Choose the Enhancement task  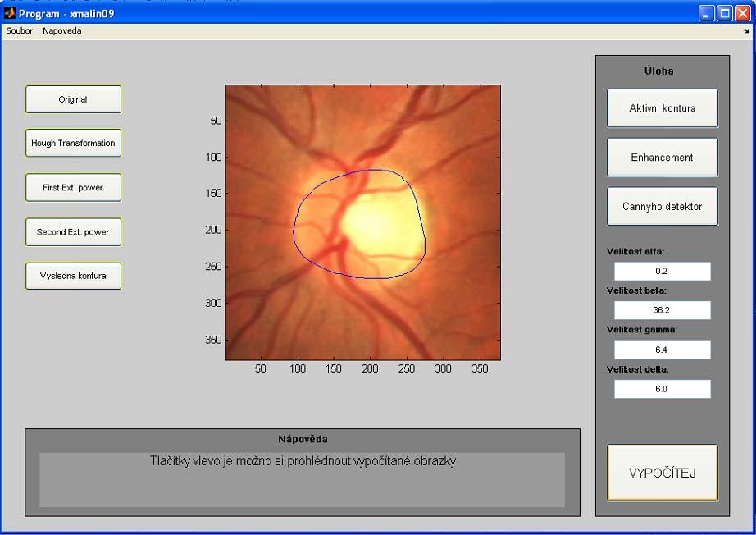point(662,158)
